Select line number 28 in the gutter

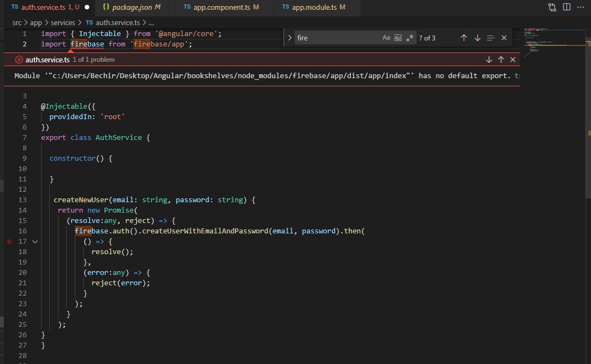(x=22, y=355)
